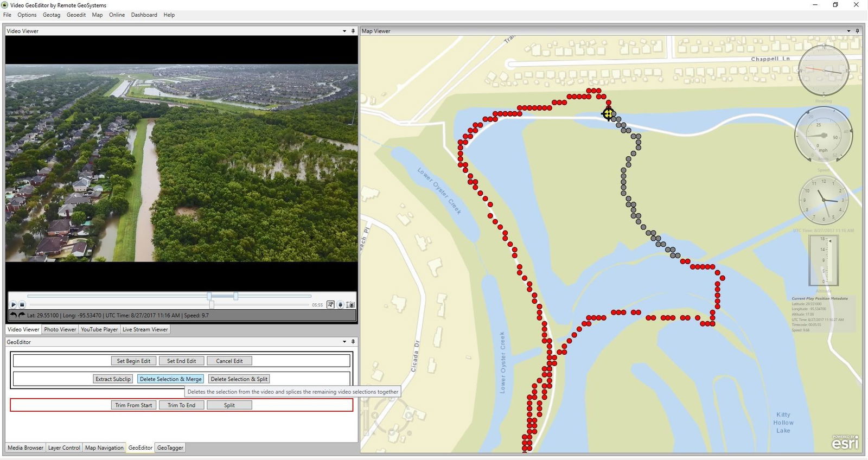Click the esri logo on the map
This screenshot has height=460, width=868.
click(845, 442)
